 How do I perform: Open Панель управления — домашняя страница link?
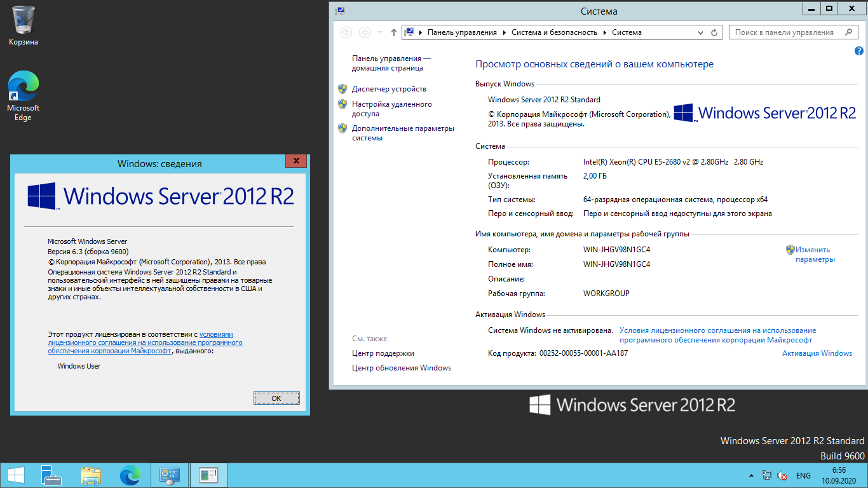391,63
